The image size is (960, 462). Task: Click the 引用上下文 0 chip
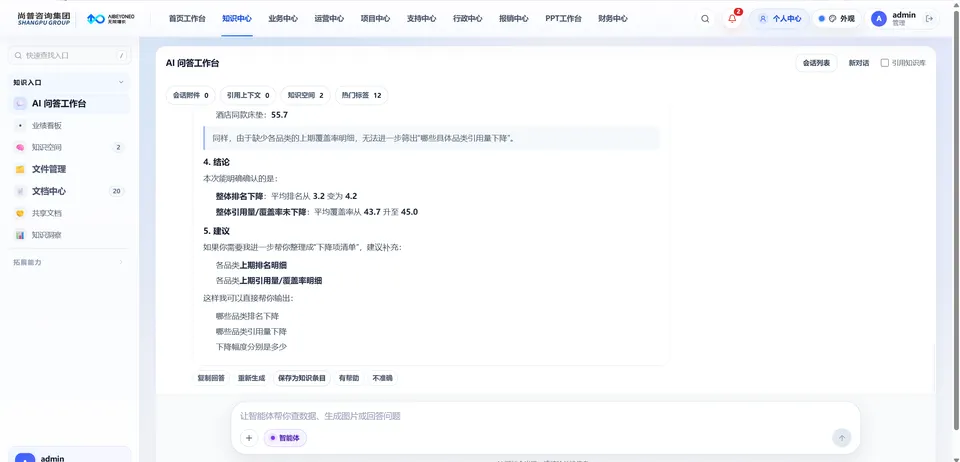(248, 95)
